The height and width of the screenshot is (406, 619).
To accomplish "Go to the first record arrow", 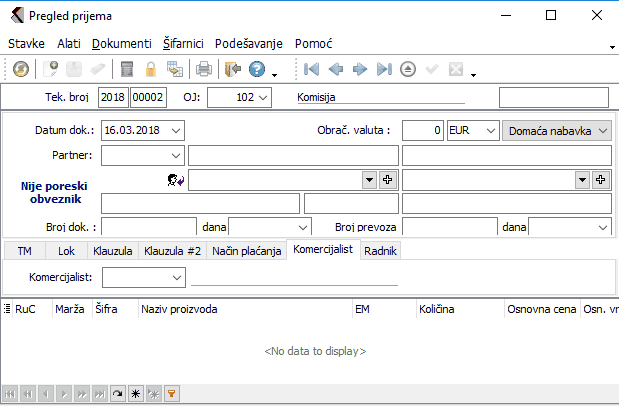I will [x=312, y=69].
